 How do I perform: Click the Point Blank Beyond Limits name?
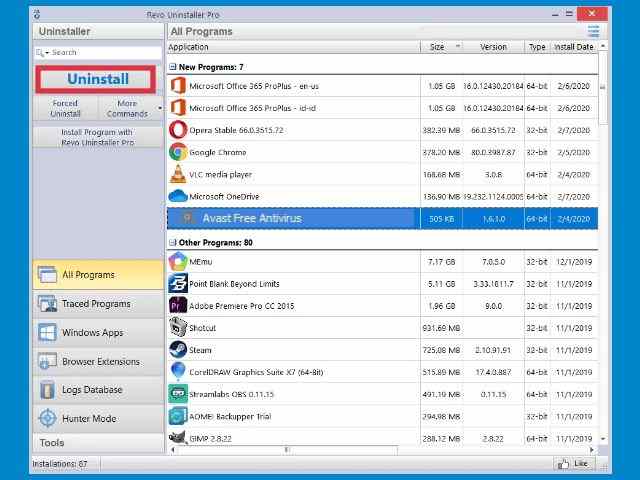tap(234, 284)
